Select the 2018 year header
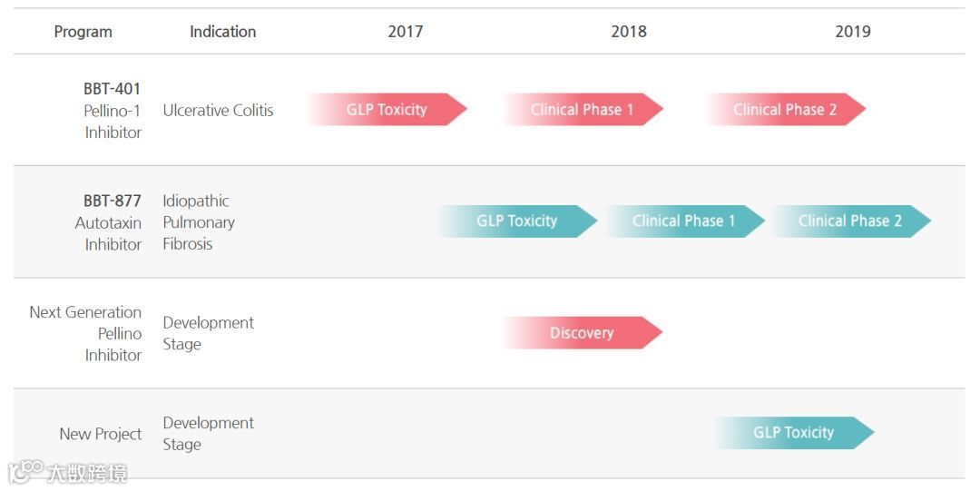This screenshot has width=980, height=491. pos(629,31)
